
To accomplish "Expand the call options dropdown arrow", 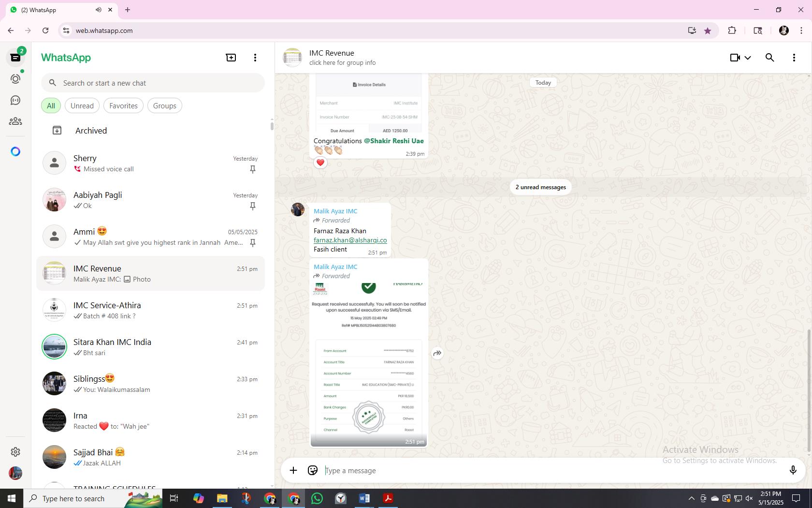I will 748,58.
